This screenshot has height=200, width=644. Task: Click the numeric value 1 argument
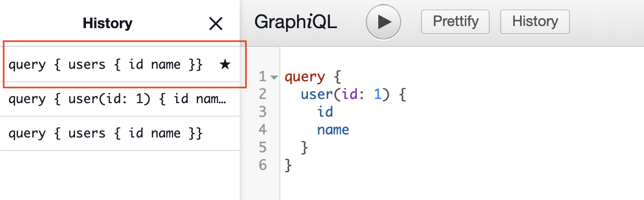click(378, 95)
